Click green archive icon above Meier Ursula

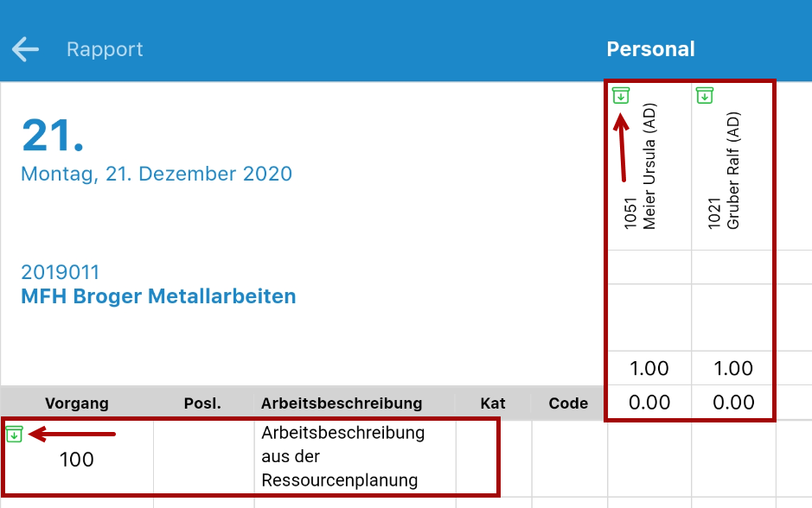coord(621,95)
